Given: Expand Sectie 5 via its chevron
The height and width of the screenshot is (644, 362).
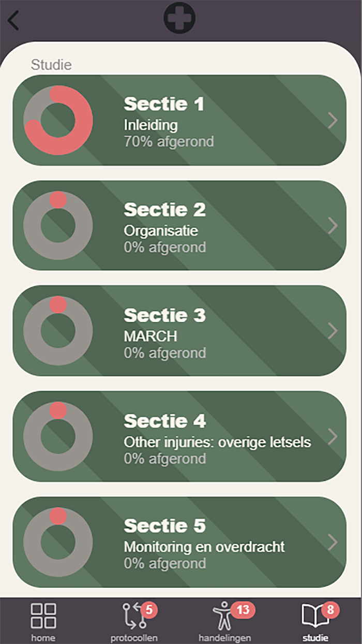Looking at the screenshot, I should pyautogui.click(x=333, y=542).
